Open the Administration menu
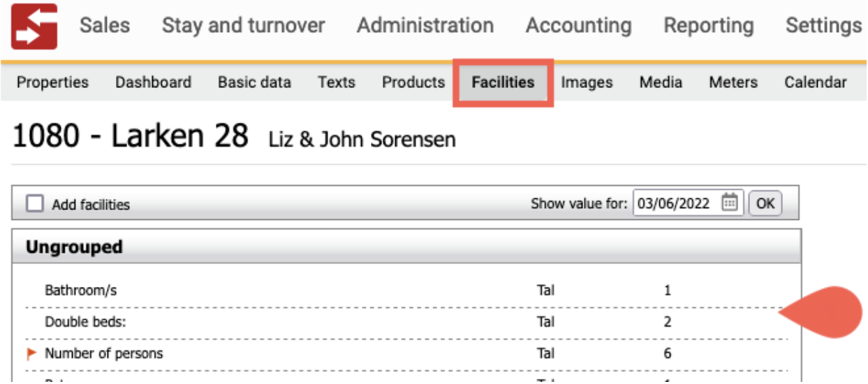 (425, 26)
